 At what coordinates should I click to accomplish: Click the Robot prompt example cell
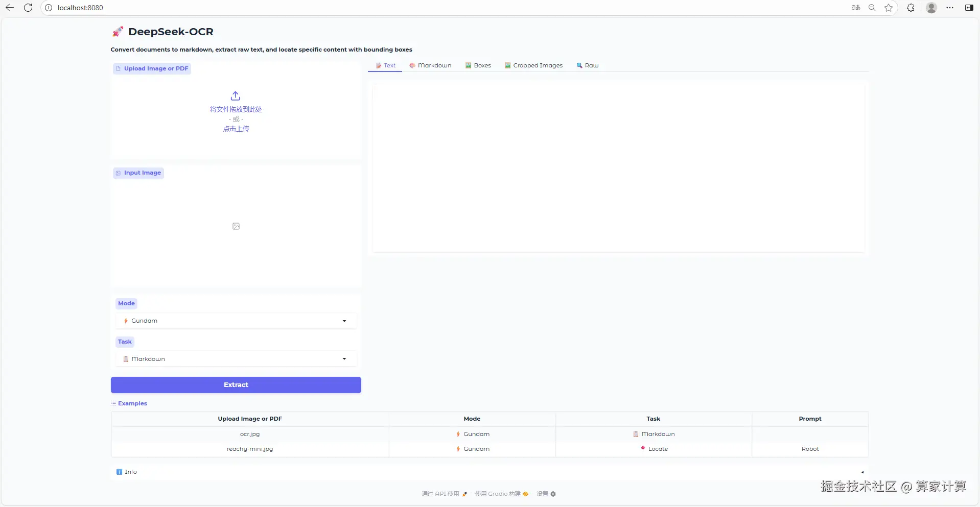point(810,449)
